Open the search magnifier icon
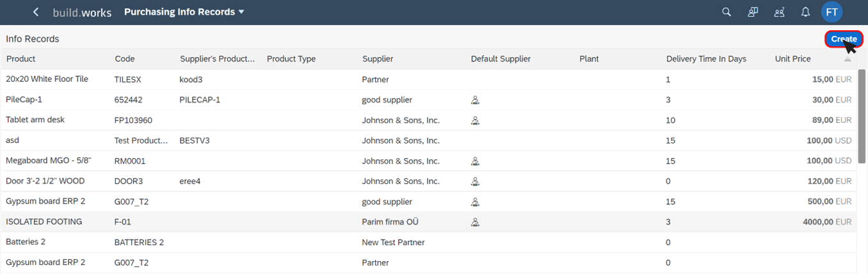 coord(727,12)
